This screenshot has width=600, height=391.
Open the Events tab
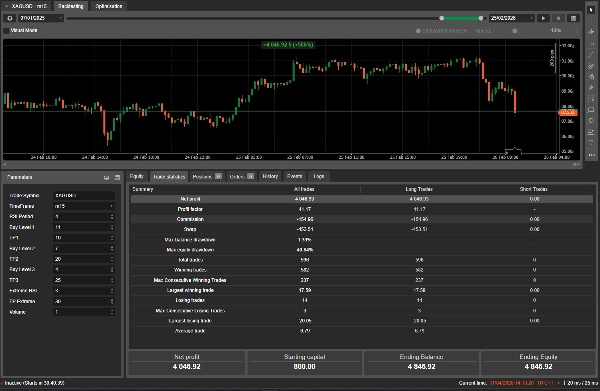pos(295,176)
